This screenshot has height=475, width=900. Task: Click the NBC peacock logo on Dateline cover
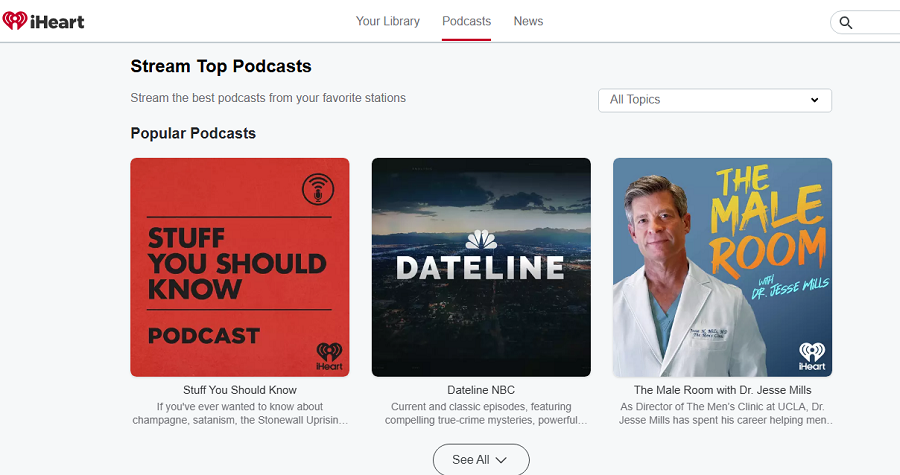tap(481, 240)
